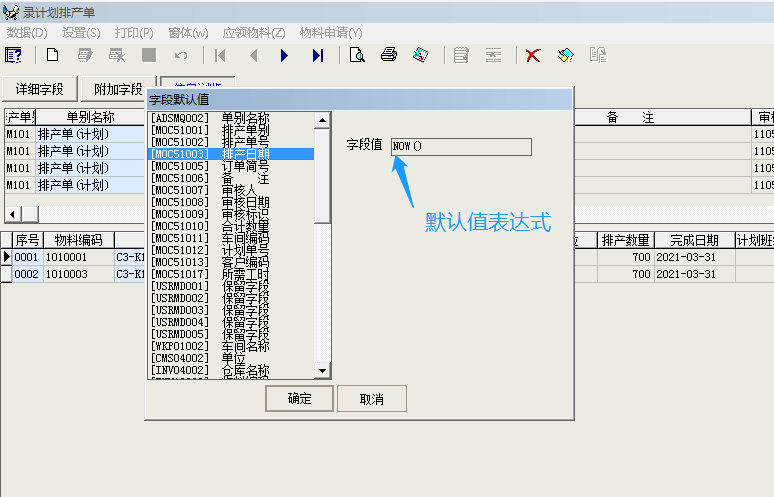Click the 字段值 input containing NOW()
The width and height of the screenshot is (774, 497).
[461, 147]
